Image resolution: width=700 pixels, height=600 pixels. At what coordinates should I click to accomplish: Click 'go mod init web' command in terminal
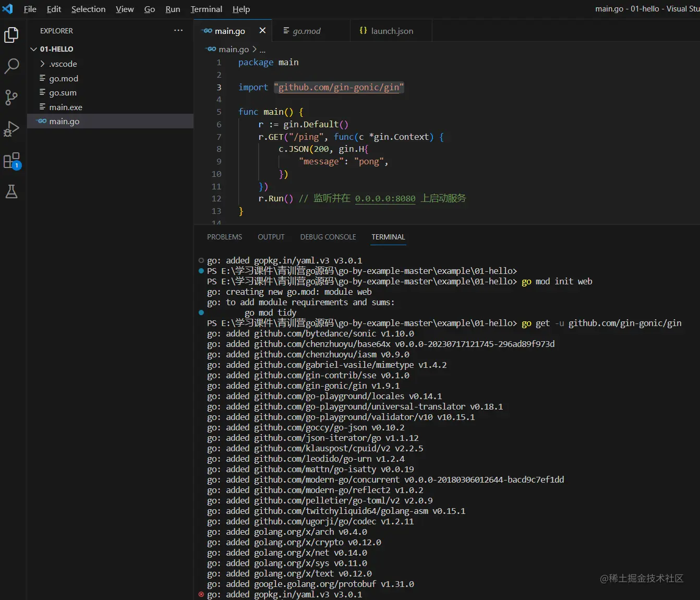[x=557, y=281]
